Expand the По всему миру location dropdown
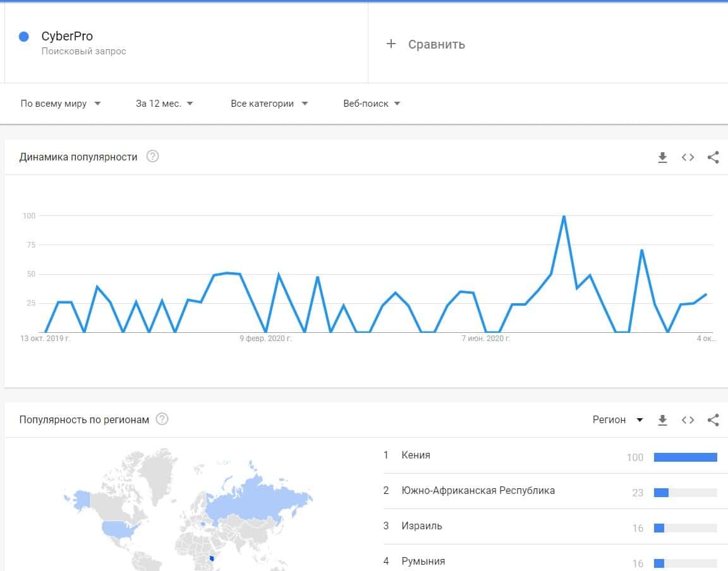 click(61, 104)
